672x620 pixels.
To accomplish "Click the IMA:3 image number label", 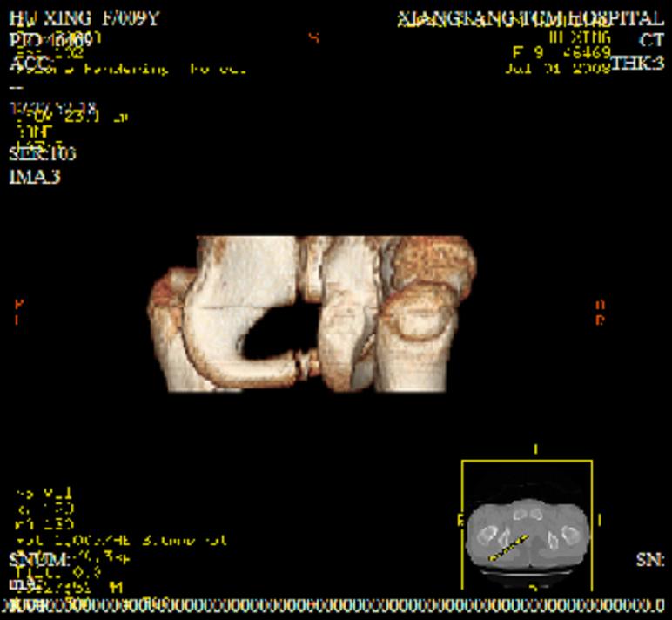I will 35,177.
